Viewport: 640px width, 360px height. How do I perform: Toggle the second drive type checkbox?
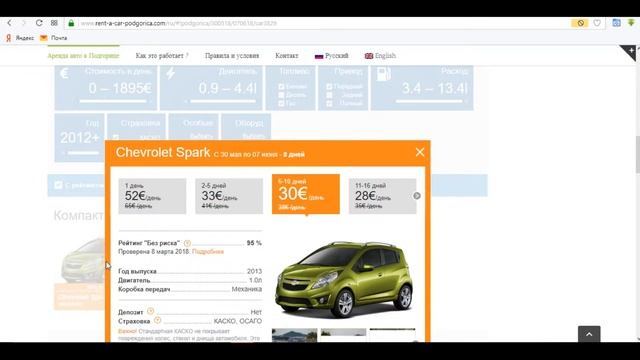[x=329, y=95]
